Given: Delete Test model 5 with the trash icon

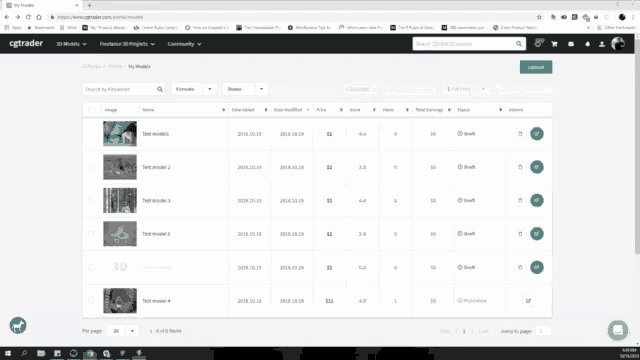Looking at the screenshot, I should pos(520,234).
